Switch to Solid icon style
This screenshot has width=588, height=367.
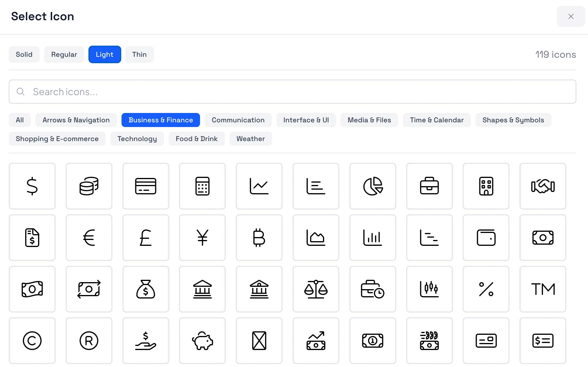(24, 54)
